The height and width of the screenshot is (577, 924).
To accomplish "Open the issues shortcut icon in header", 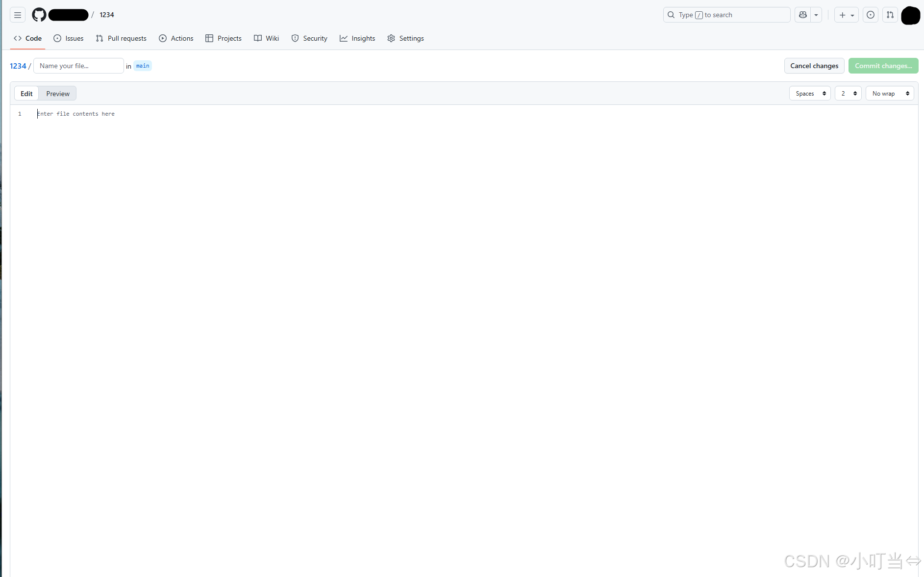I will pyautogui.click(x=871, y=15).
